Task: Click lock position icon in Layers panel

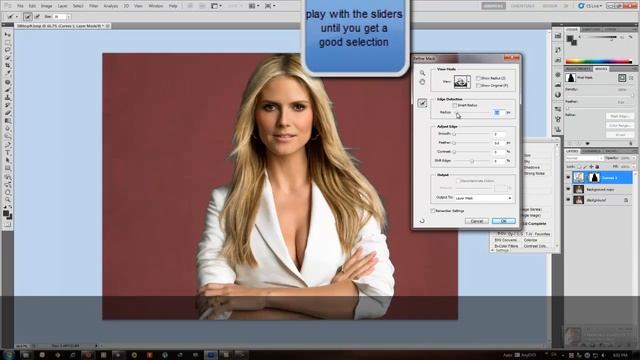Action: coord(591,167)
